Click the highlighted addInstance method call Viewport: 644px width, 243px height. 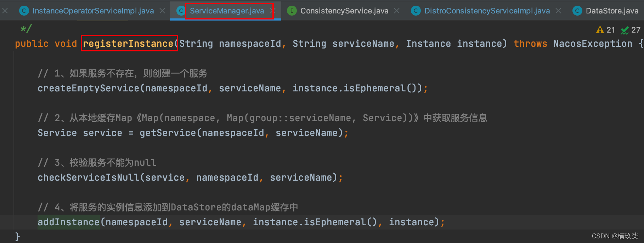click(68, 222)
